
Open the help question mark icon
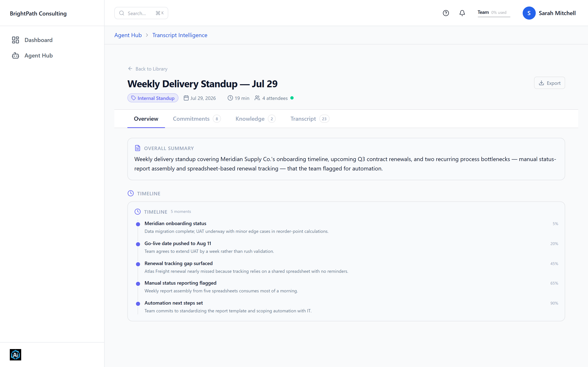pyautogui.click(x=446, y=13)
